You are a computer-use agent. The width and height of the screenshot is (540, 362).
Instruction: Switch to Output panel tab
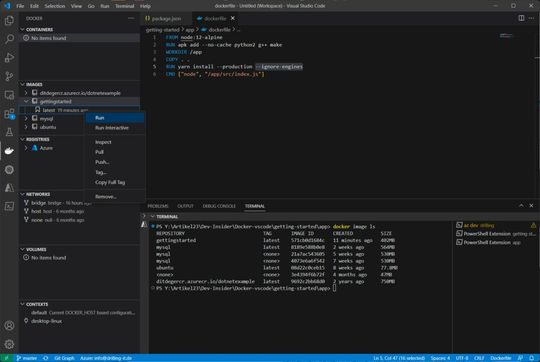(x=185, y=206)
